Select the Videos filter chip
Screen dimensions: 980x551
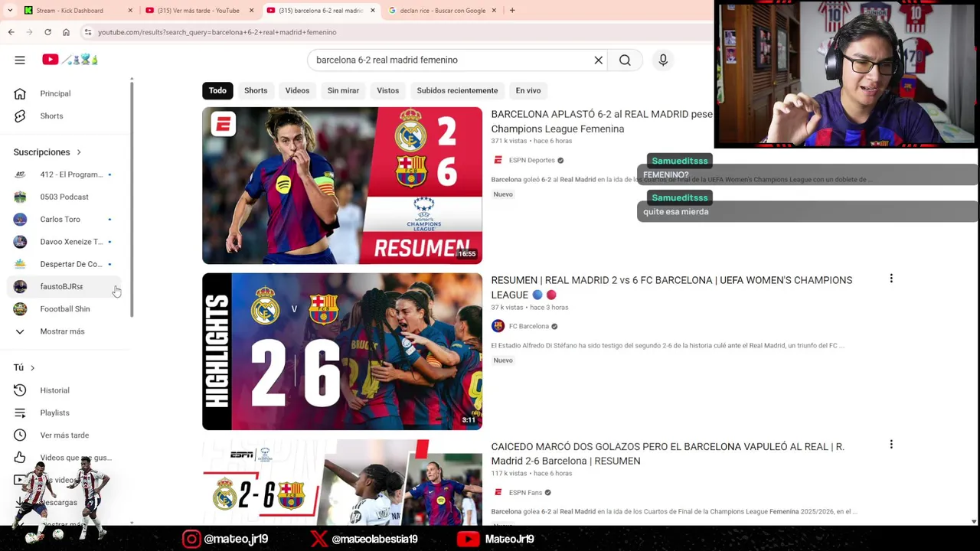297,90
